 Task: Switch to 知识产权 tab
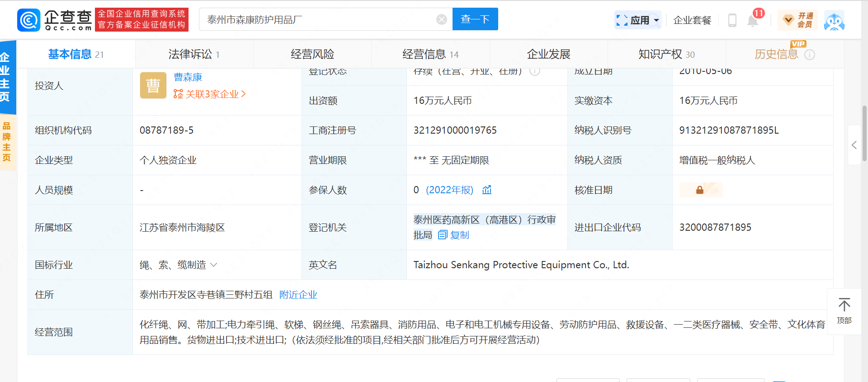(x=666, y=54)
